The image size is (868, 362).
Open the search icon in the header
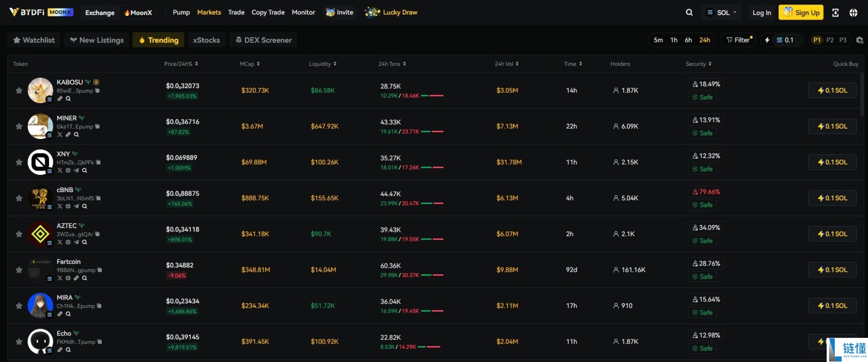coord(689,12)
